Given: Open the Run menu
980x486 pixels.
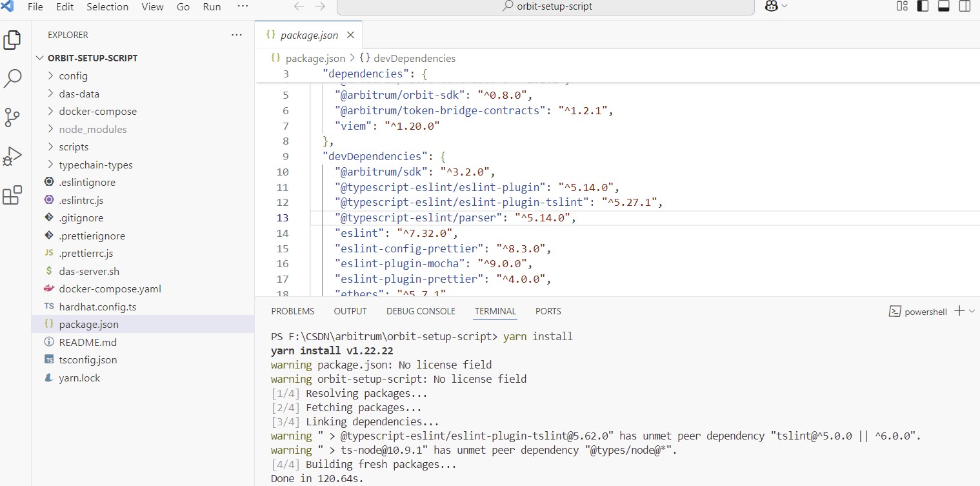Looking at the screenshot, I should pyautogui.click(x=212, y=6).
